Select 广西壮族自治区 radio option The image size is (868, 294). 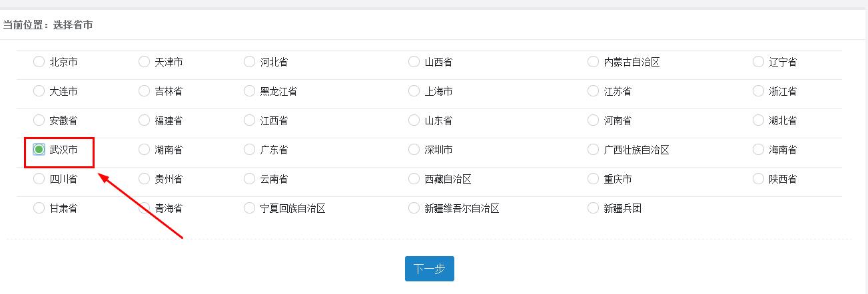click(x=593, y=150)
